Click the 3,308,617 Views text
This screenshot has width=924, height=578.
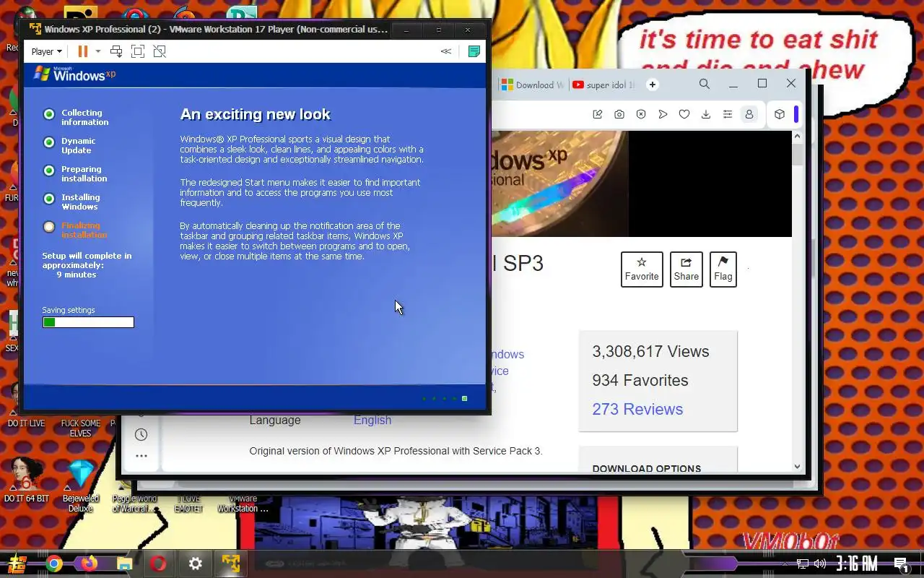click(x=650, y=352)
